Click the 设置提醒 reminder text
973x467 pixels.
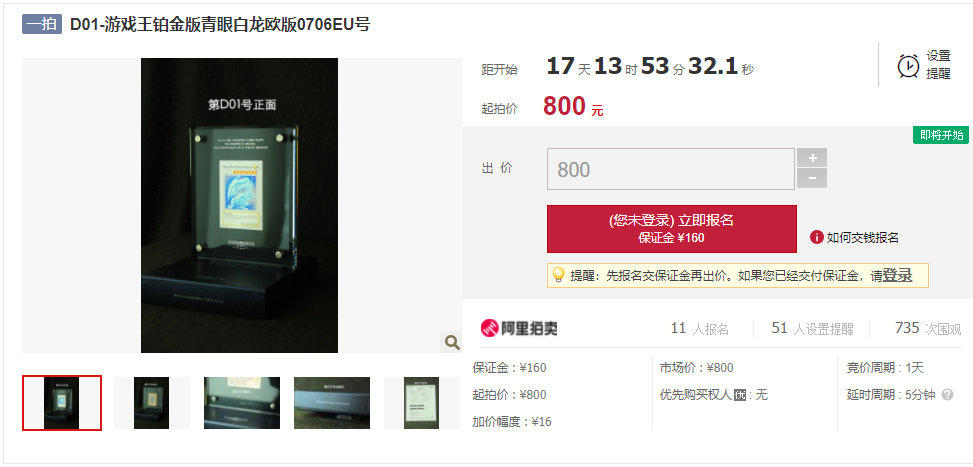click(939, 65)
